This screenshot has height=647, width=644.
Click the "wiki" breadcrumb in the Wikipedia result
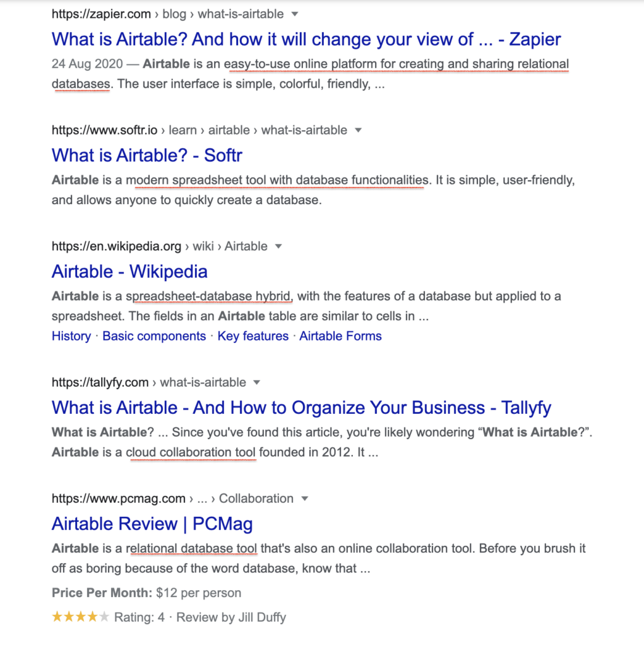(x=203, y=246)
